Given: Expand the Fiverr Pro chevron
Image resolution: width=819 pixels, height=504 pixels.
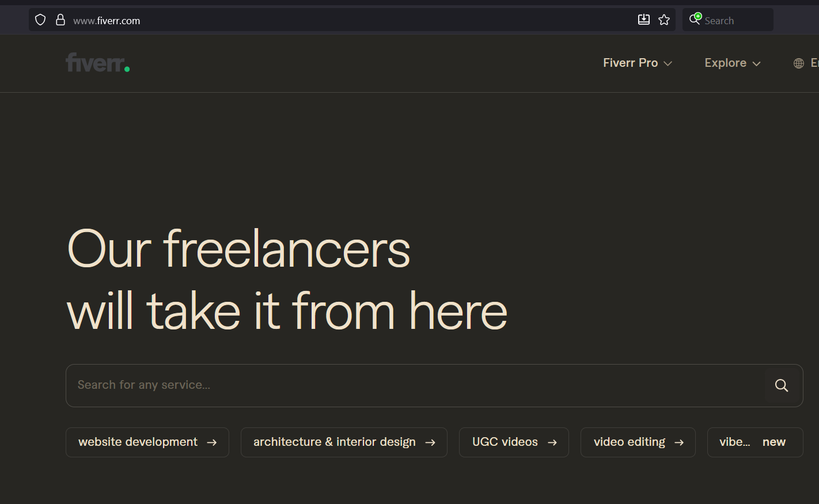Looking at the screenshot, I should [668, 63].
